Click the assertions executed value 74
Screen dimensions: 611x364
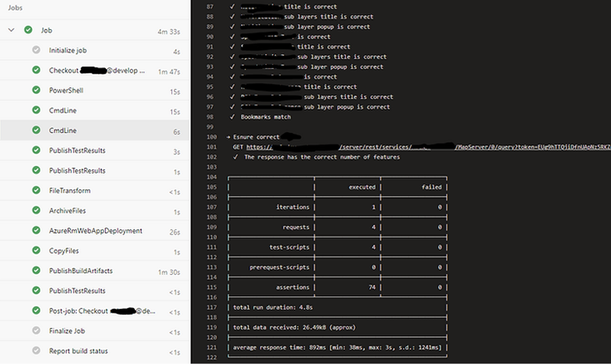(x=372, y=287)
